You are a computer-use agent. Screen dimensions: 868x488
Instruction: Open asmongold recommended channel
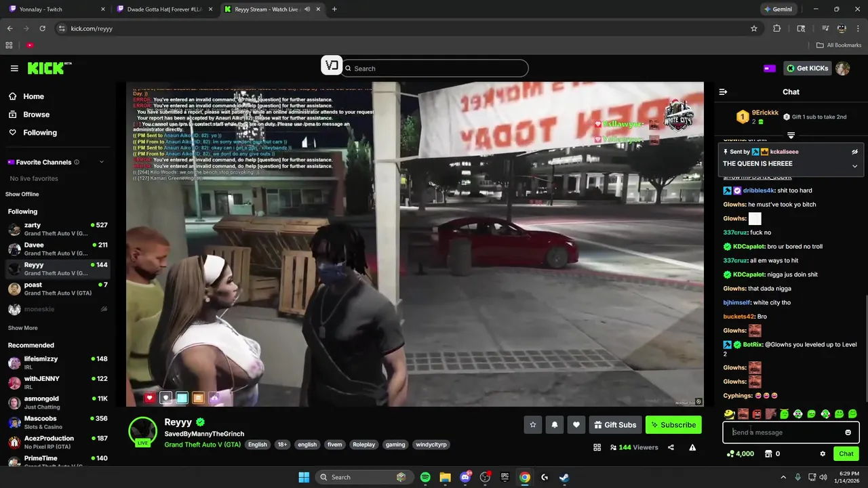point(58,403)
